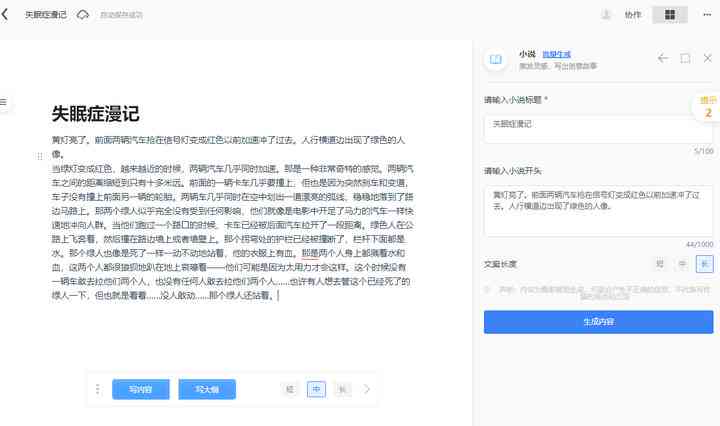This screenshot has width=720, height=426.
Task: Click the book icon in 小说 panel
Action: [495, 59]
